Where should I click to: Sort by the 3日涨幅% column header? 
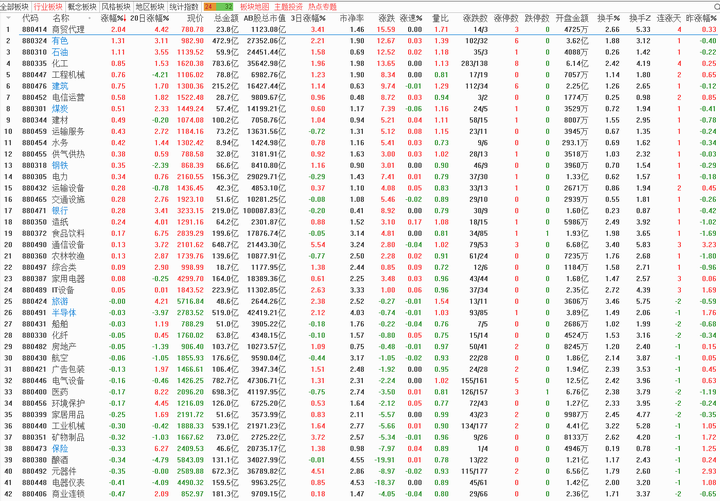pos(308,18)
